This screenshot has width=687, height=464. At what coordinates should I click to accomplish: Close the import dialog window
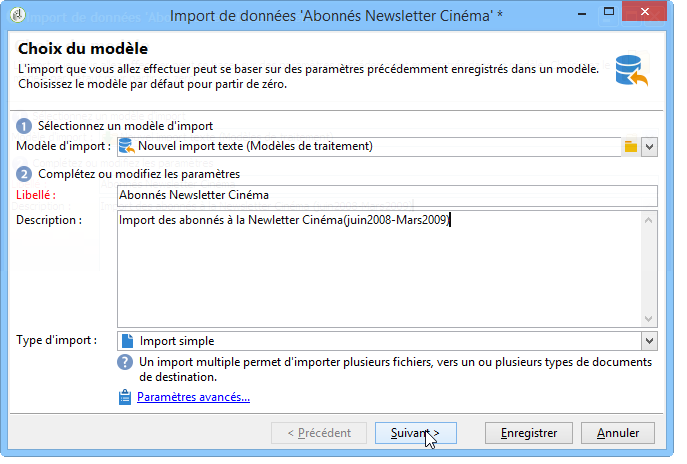tap(650, 16)
